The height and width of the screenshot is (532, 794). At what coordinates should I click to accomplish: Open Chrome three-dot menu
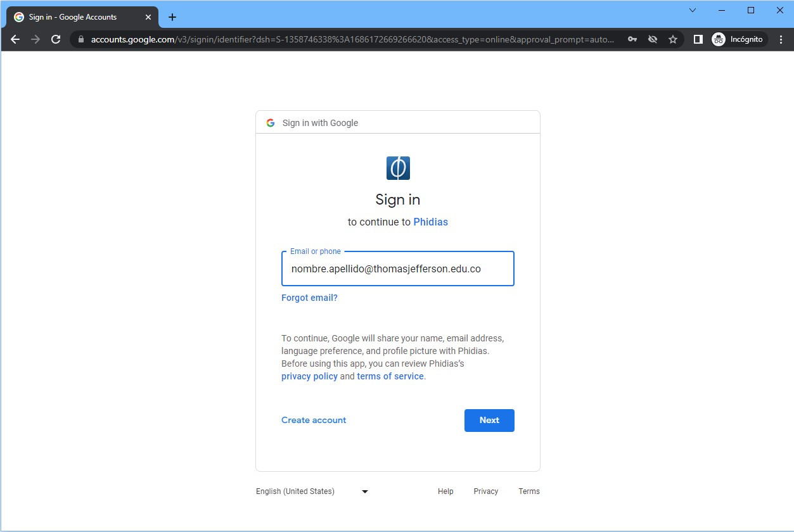coord(781,39)
